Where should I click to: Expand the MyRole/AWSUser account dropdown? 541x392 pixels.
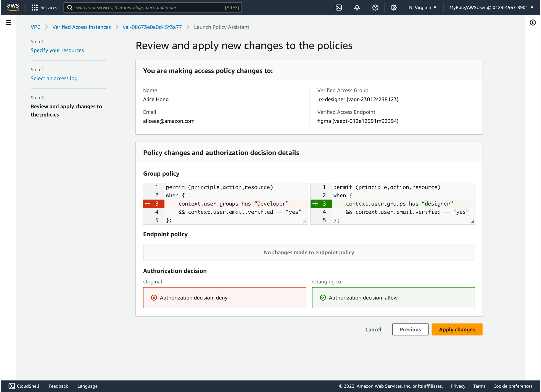[491, 7]
